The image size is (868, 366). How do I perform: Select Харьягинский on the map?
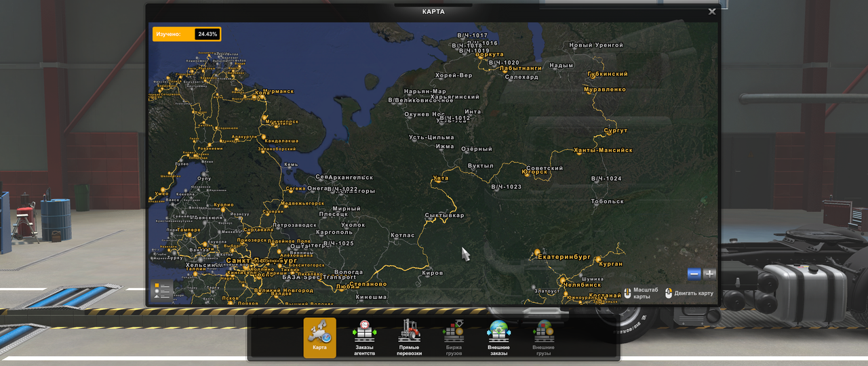coord(455,97)
